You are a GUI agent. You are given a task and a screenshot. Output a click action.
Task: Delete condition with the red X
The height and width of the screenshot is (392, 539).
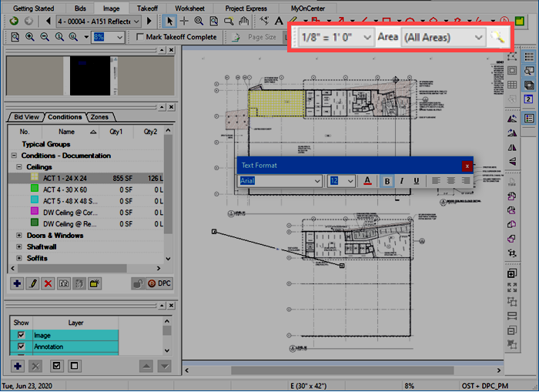click(x=48, y=283)
